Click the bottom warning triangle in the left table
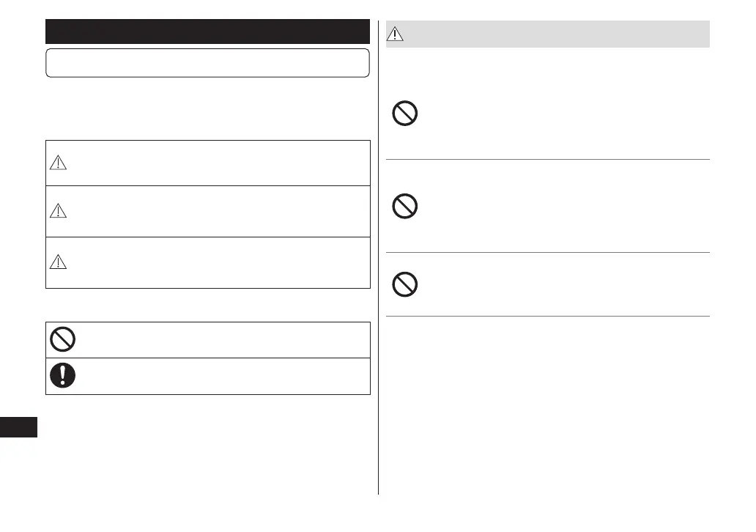Image resolution: width=756 pixels, height=532 pixels. 58,262
